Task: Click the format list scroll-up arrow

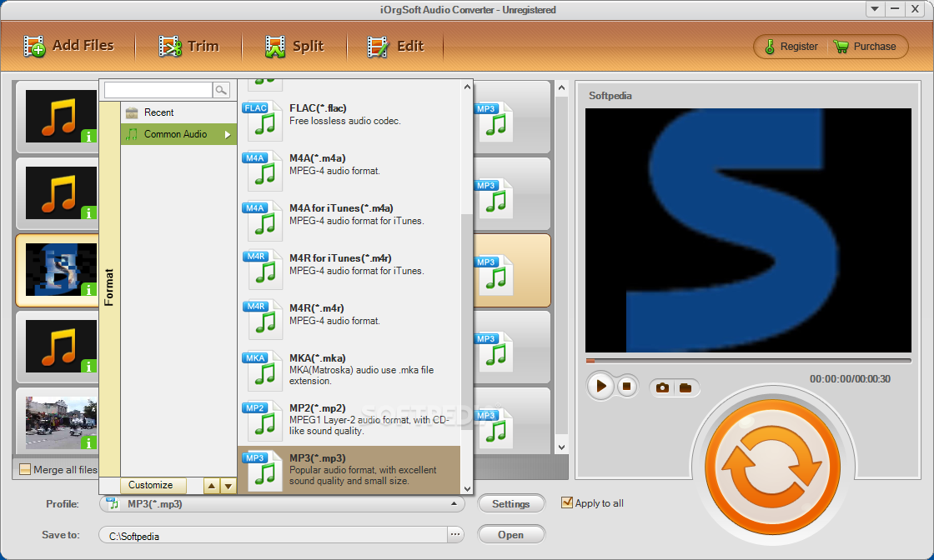Action: (467, 87)
